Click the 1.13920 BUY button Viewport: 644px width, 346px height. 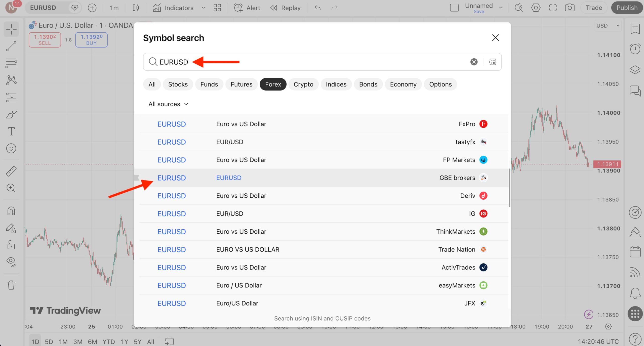coord(91,40)
